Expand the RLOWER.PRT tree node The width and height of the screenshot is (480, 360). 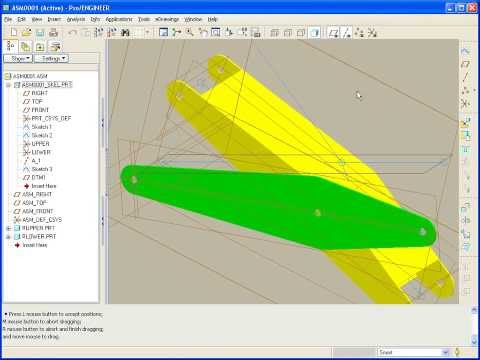click(x=8, y=237)
